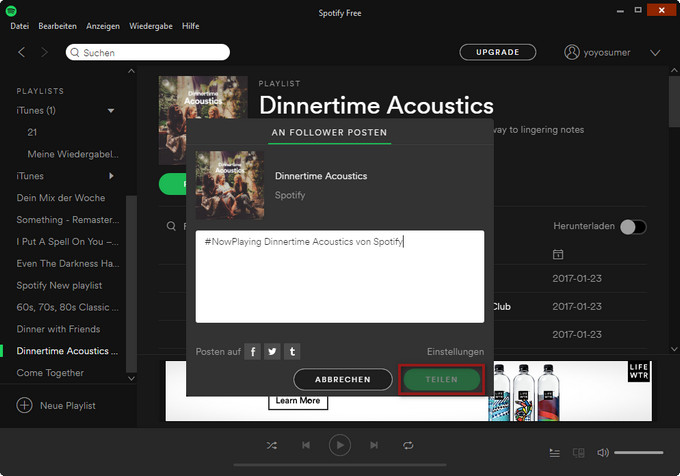Open Dein Mix der Woche playlist

pos(61,198)
